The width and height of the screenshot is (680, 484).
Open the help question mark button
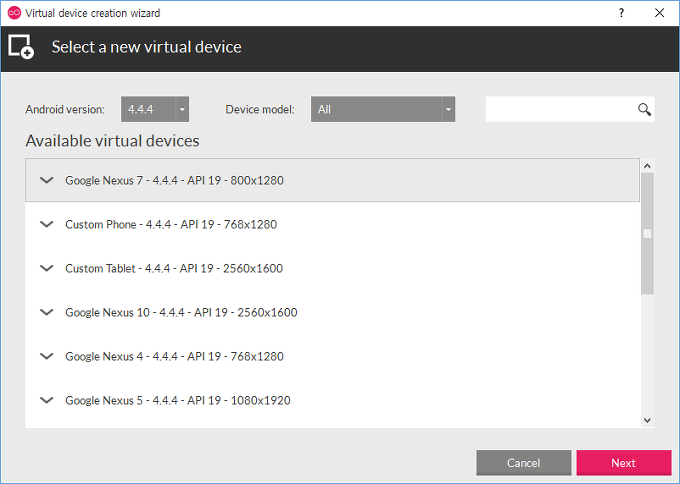[x=621, y=13]
